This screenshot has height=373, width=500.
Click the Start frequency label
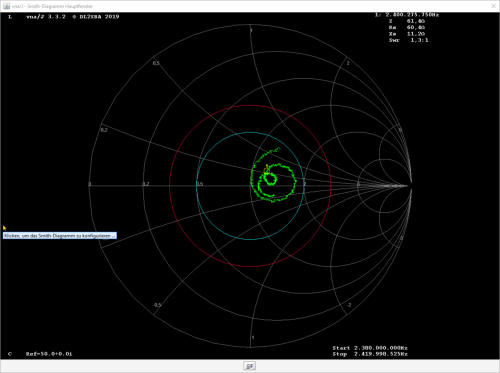(370, 348)
